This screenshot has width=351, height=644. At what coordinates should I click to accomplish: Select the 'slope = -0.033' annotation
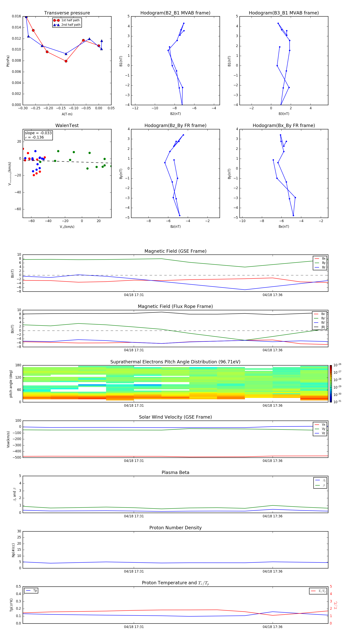[x=38, y=133]
